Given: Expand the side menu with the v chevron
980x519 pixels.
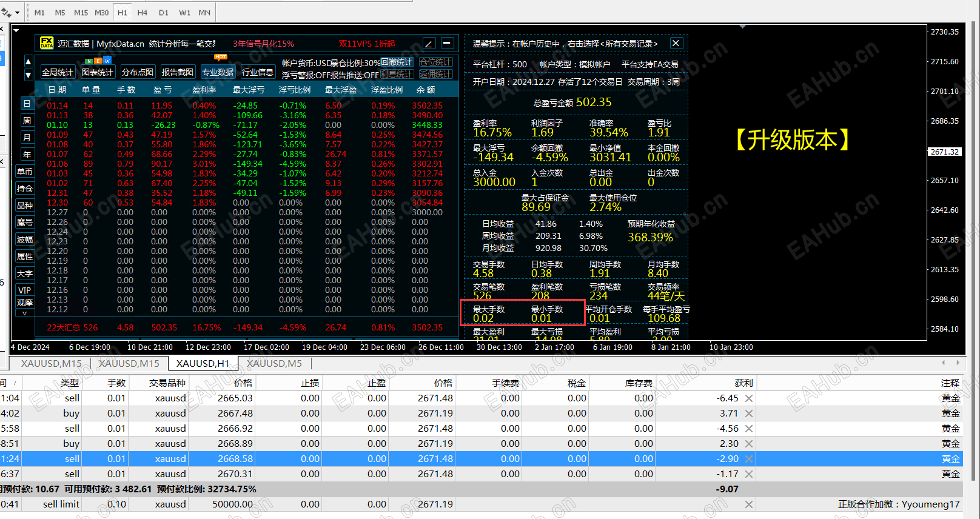Looking at the screenshot, I should coord(25,313).
